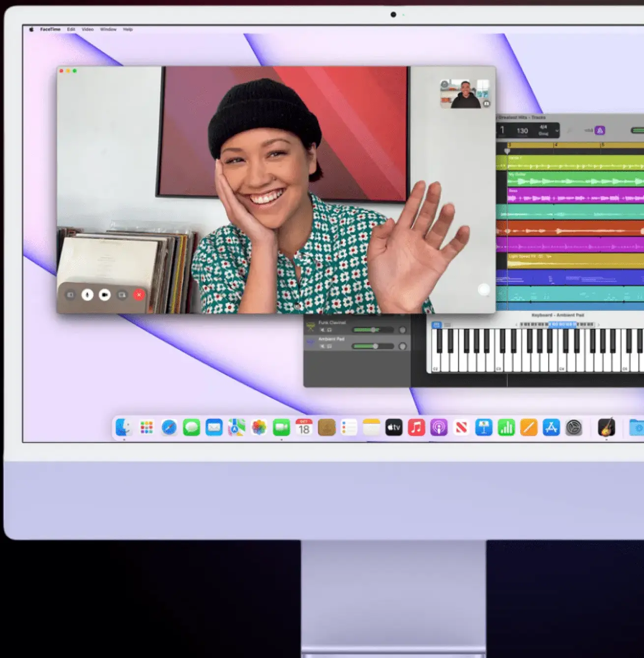Mute the Ambient Pad track

pos(322,346)
